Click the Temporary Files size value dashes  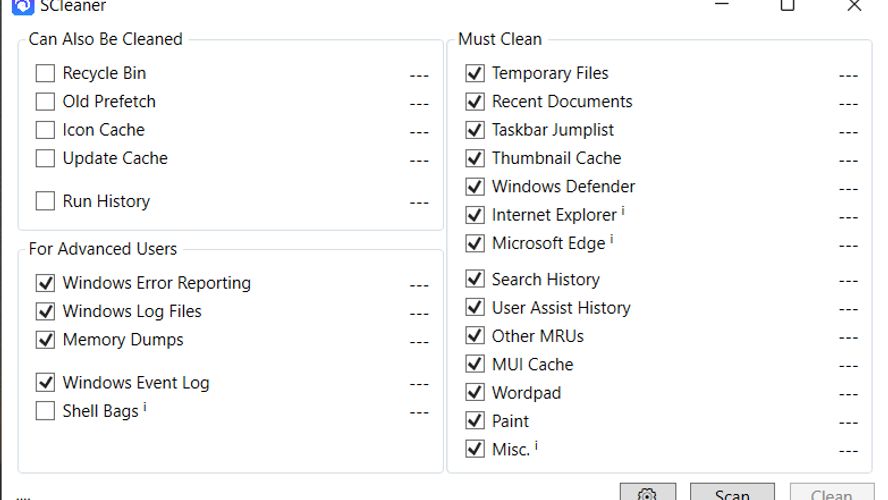click(x=848, y=75)
